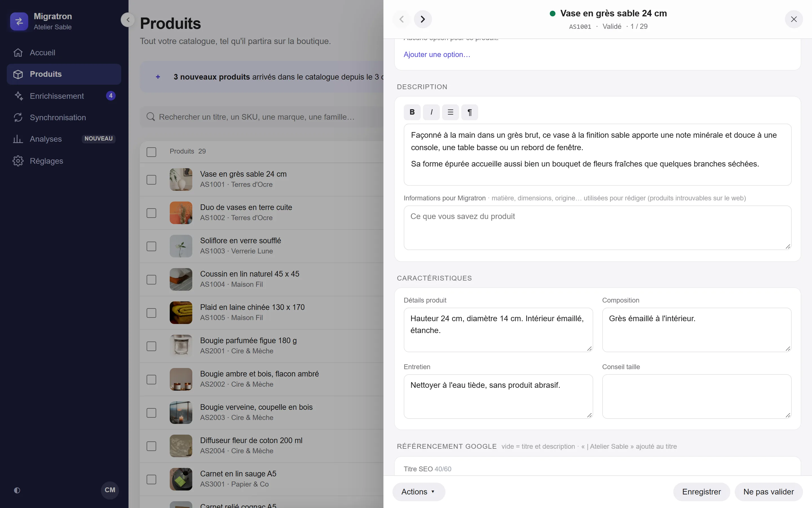
Task: Open the Bougie parfumée figue thumbnail
Action: [181, 346]
